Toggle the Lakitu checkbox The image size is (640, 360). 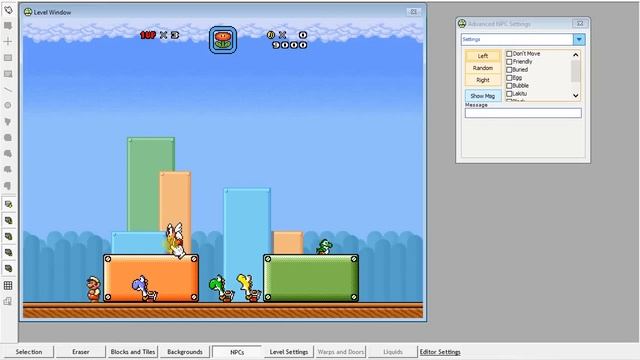(509, 94)
